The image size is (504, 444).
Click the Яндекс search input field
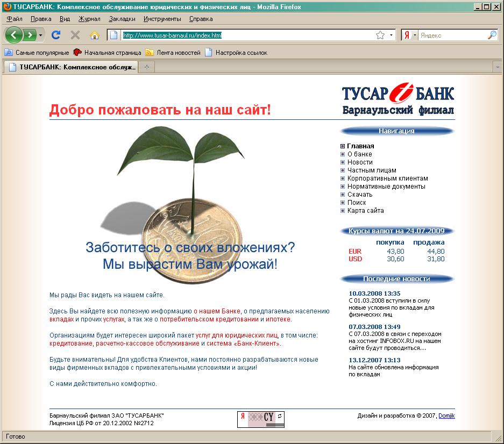452,35
